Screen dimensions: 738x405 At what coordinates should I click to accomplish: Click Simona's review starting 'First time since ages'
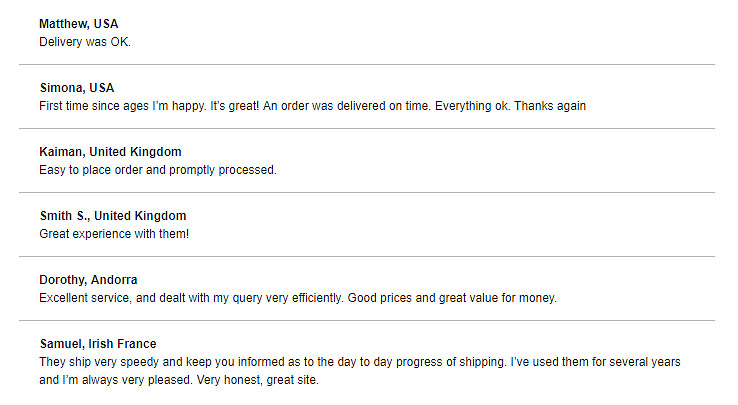(x=313, y=106)
